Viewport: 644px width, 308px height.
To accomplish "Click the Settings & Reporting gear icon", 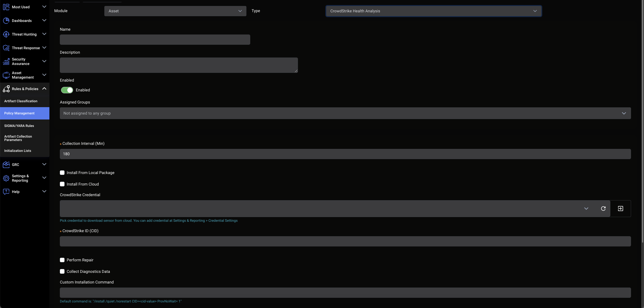I will coord(6,178).
